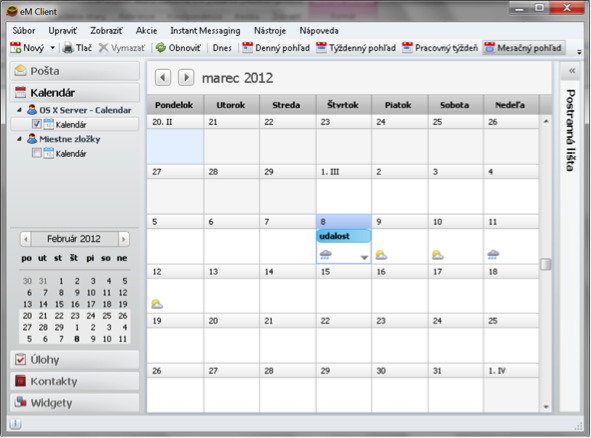Uncheck the OS X Server Kalendár checkbox
This screenshot has height=438, width=591.
tap(37, 124)
